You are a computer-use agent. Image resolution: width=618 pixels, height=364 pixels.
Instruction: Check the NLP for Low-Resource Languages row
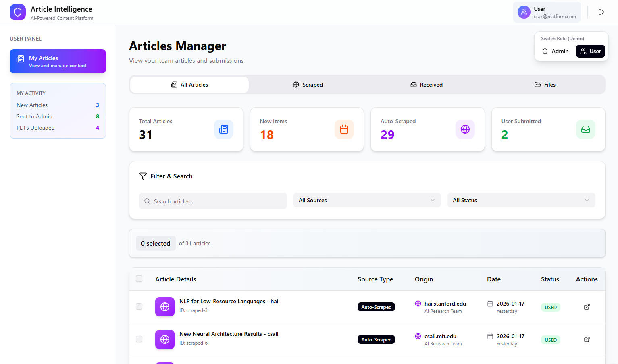coord(139,306)
